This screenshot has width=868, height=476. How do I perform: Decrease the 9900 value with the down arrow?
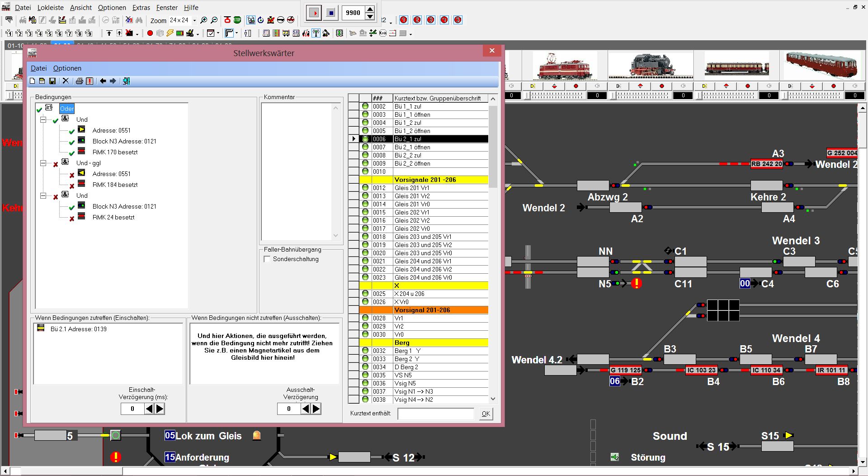pos(370,16)
